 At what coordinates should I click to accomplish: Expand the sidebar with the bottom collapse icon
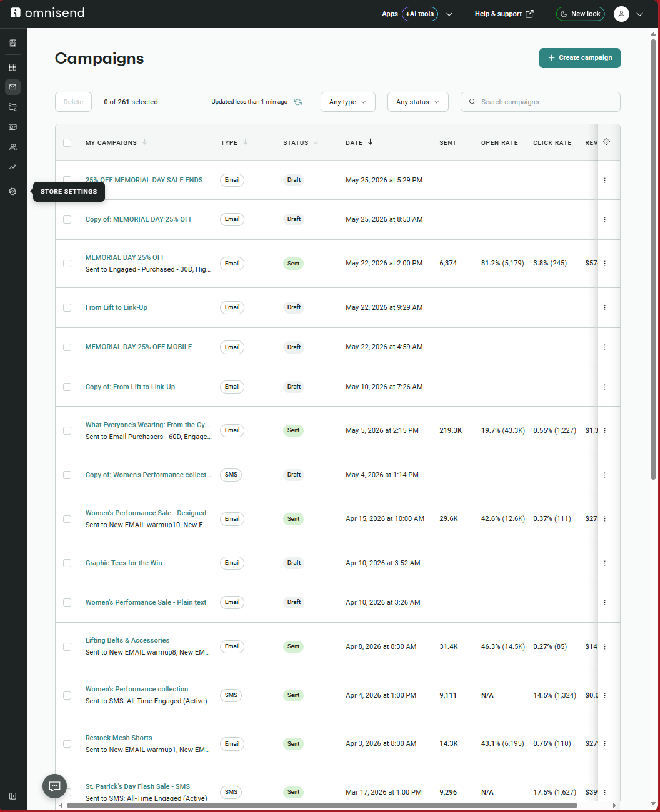point(12,796)
